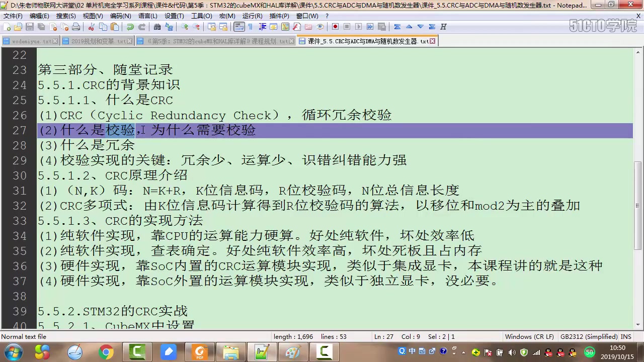Viewport: 644px width, 362px height.
Task: Click the Open file toolbar icon
Action: (18, 27)
